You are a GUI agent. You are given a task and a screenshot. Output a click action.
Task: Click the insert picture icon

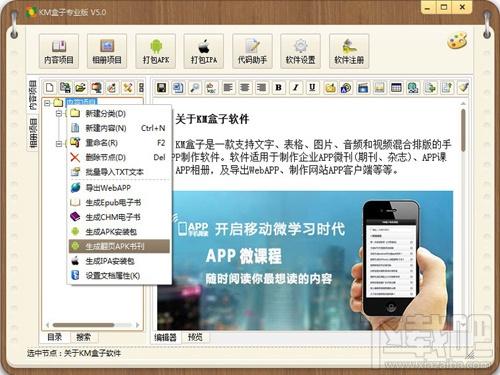pyautogui.click(x=379, y=88)
